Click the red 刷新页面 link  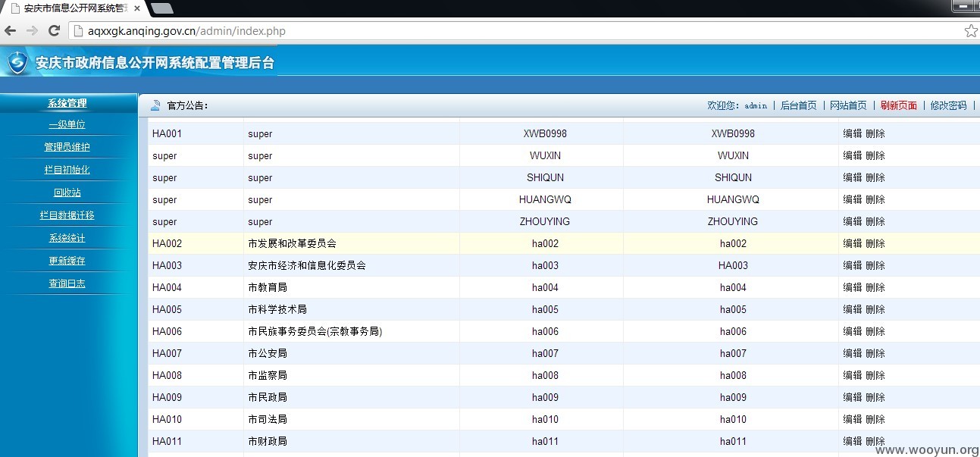[898, 105]
